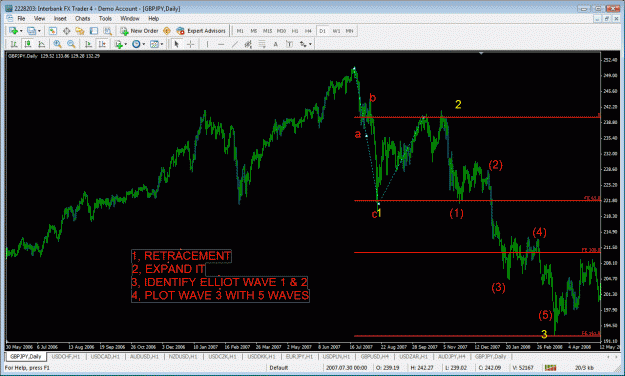
Task: Open the Tools menu
Action: click(105, 18)
